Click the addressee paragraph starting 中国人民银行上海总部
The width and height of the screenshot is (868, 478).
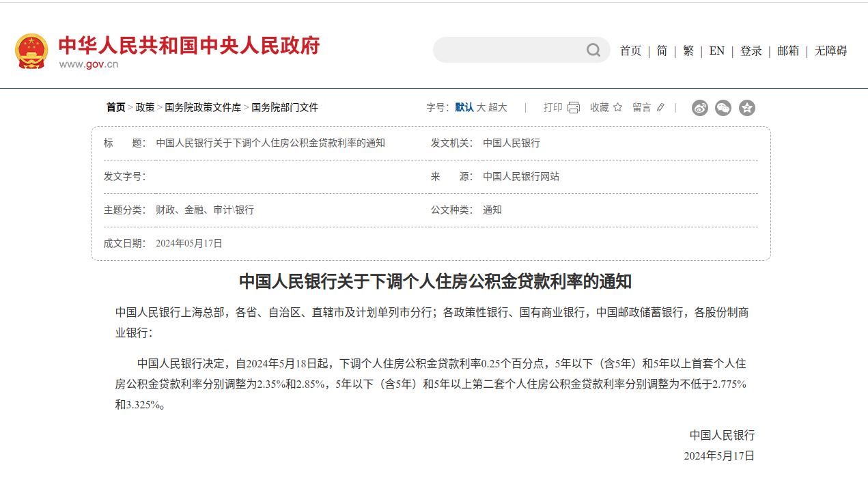(432, 322)
